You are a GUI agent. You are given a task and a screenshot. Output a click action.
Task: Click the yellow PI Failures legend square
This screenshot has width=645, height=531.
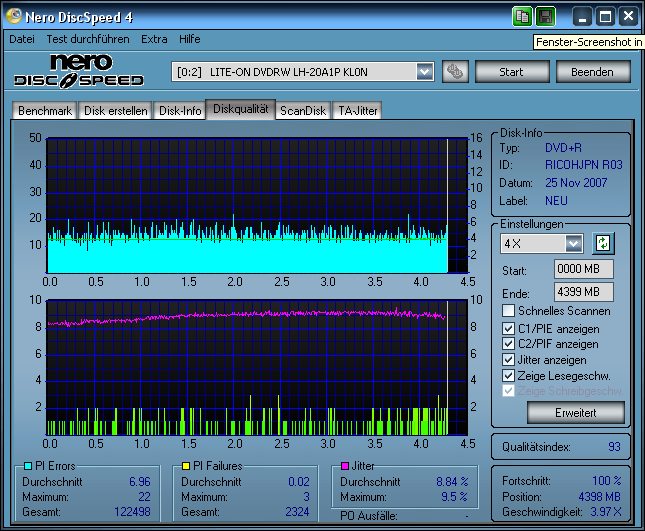tap(186, 466)
